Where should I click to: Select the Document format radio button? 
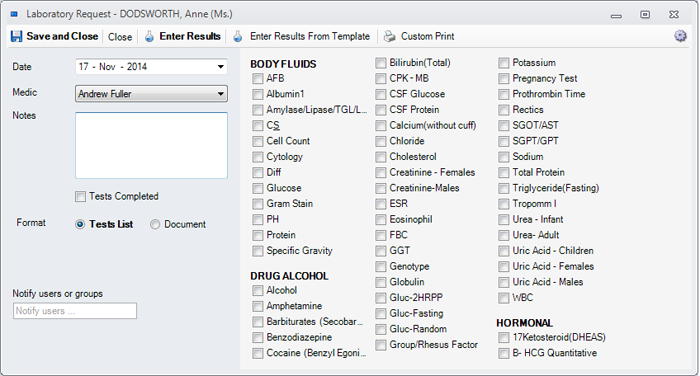[155, 224]
